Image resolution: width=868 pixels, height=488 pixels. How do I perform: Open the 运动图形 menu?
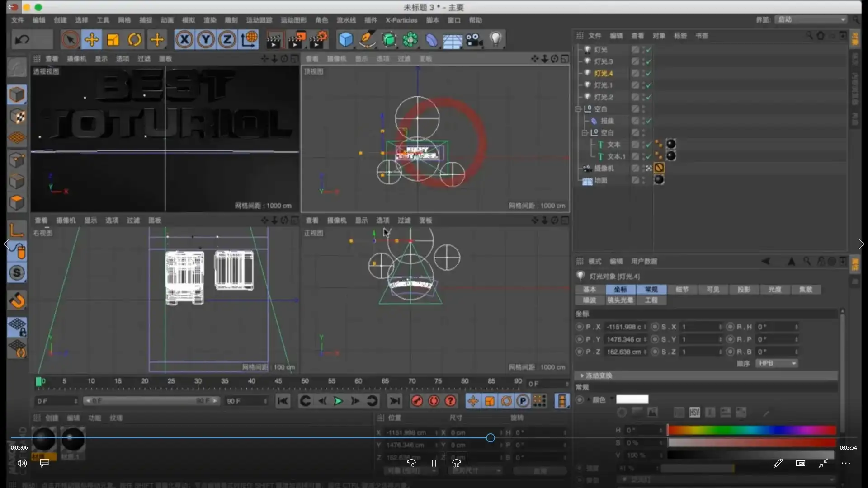click(x=293, y=20)
